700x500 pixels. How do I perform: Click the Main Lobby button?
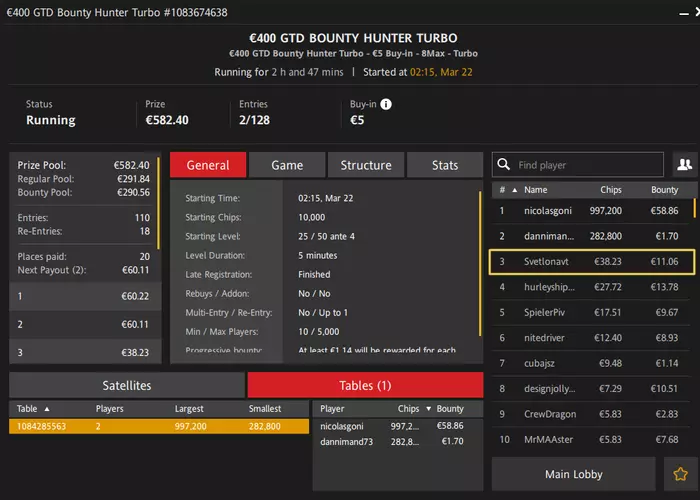tap(574, 474)
